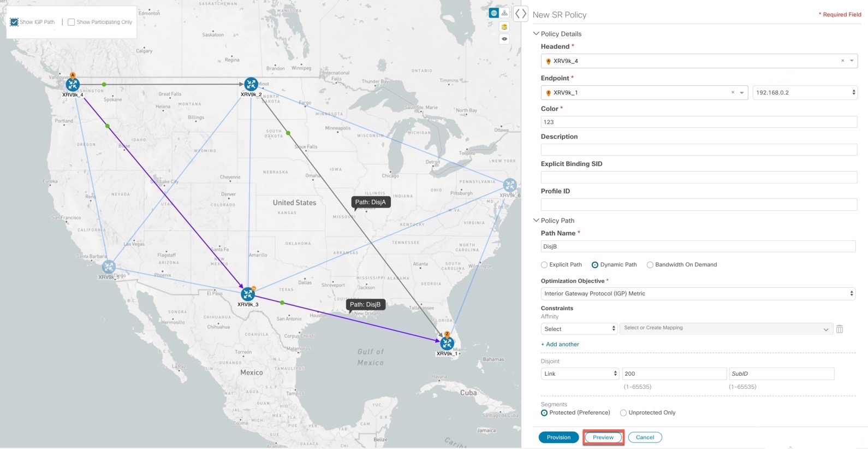The height and width of the screenshot is (449, 868).
Task: Open the Disjoint type Link dropdown
Action: coord(580,374)
